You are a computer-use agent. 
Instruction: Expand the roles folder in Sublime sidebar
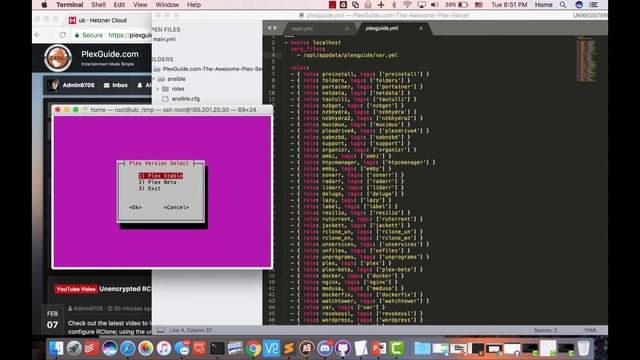pyautogui.click(x=158, y=89)
